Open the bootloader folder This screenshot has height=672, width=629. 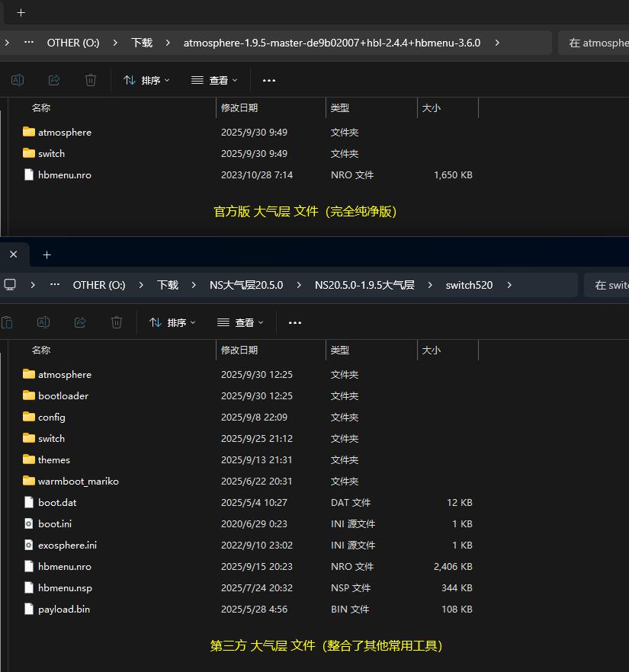coord(63,395)
